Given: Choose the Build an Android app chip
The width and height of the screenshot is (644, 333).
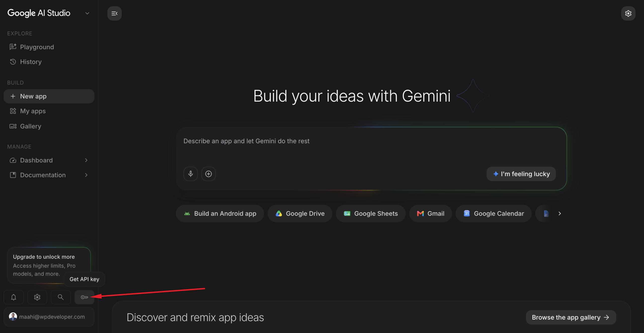Looking at the screenshot, I should click(220, 214).
